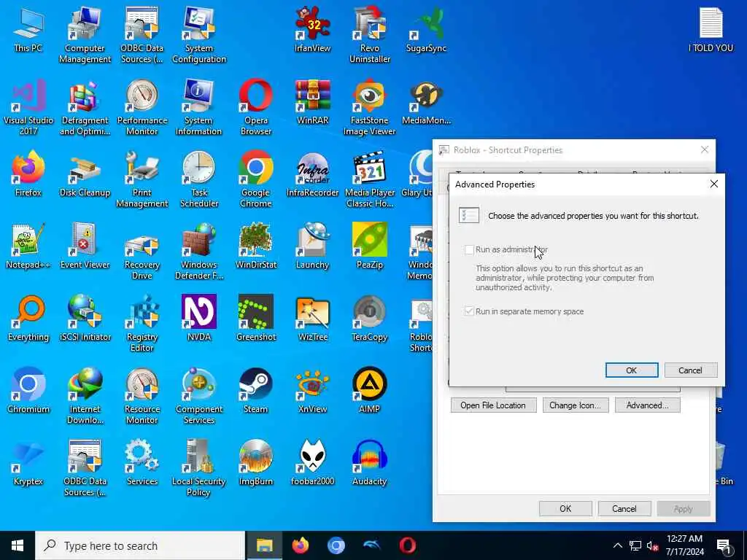
Task: Click Cancel in Roblox Shortcut Properties
Action: [624, 508]
